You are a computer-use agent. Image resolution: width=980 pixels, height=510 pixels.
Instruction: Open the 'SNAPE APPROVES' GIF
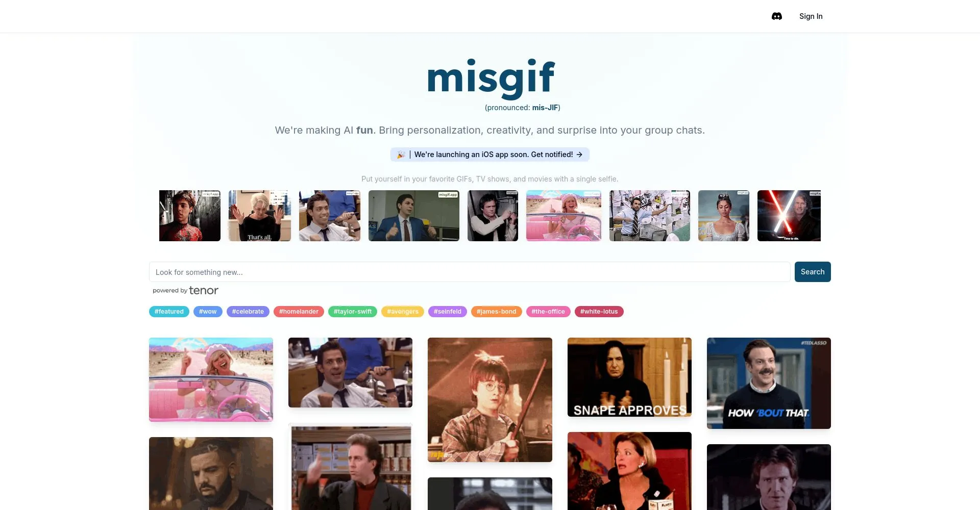pyautogui.click(x=629, y=377)
